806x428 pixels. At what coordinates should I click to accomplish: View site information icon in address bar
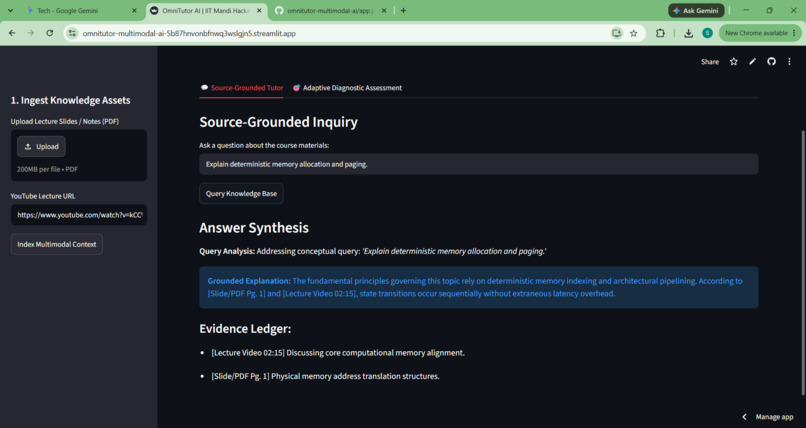[x=72, y=33]
